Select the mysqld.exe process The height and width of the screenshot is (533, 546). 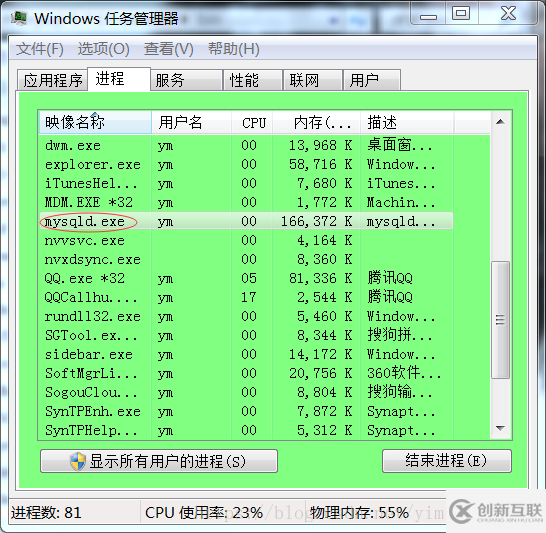pyautogui.click(x=246, y=221)
